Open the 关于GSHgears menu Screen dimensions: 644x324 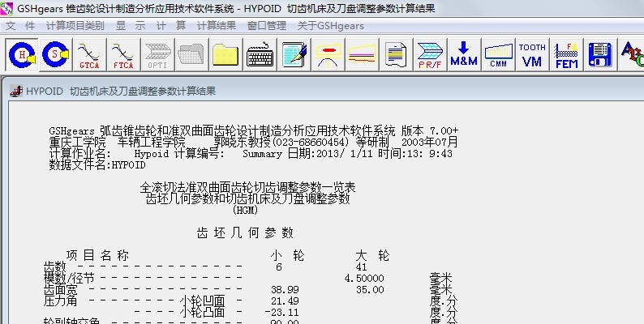pyautogui.click(x=331, y=26)
